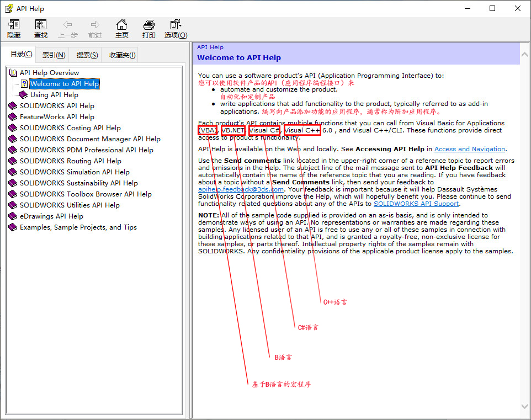
Task: Switch to the Index (索引) tab
Action: 54,55
